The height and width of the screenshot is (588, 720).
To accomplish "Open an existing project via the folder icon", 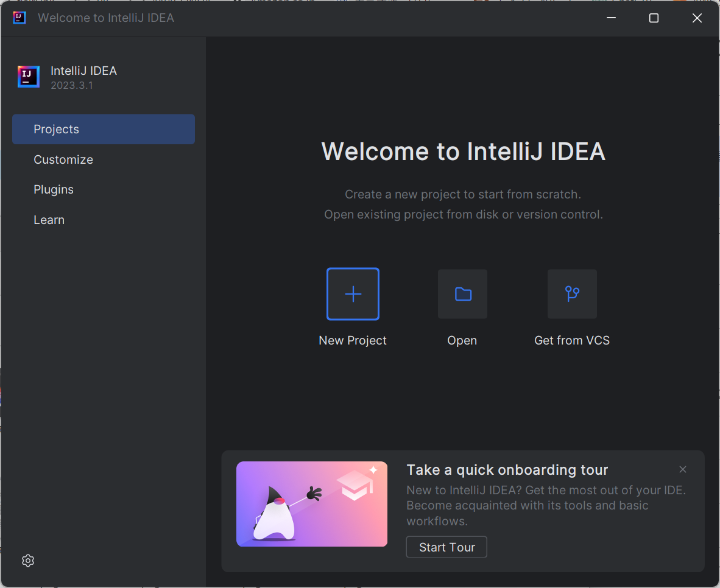I will [x=462, y=294].
